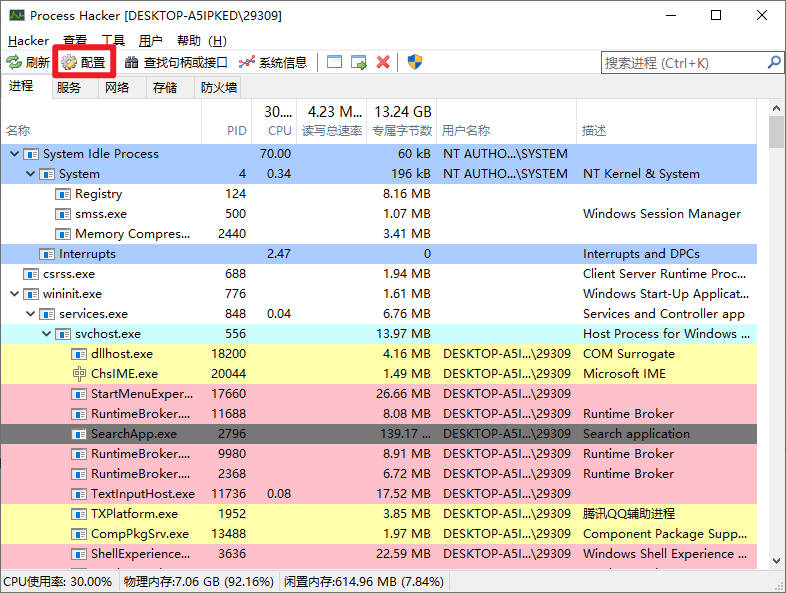The width and height of the screenshot is (786, 593).
Task: Open System Information (系统信息) graph icon
Action: coord(247,62)
